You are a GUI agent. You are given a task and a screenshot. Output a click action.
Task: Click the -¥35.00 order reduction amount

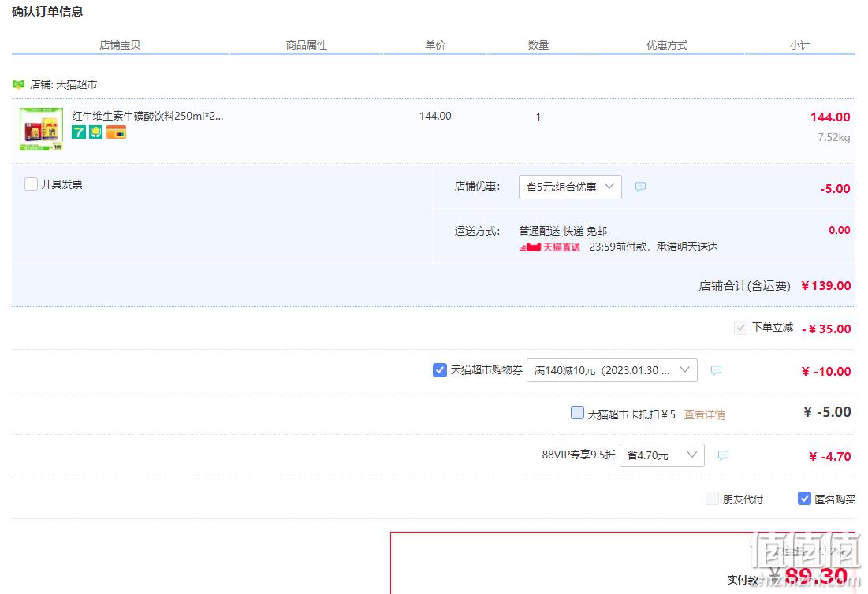point(826,329)
